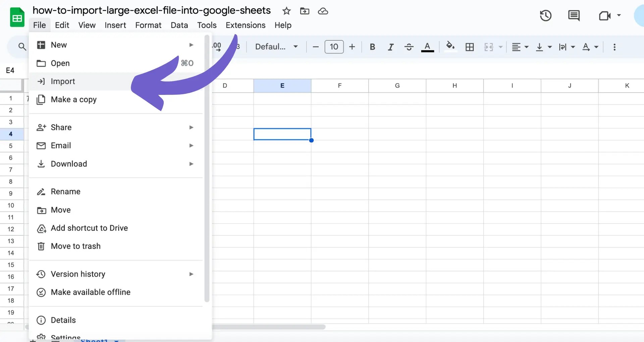
Task: Choose Move to trash
Action: tap(75, 246)
